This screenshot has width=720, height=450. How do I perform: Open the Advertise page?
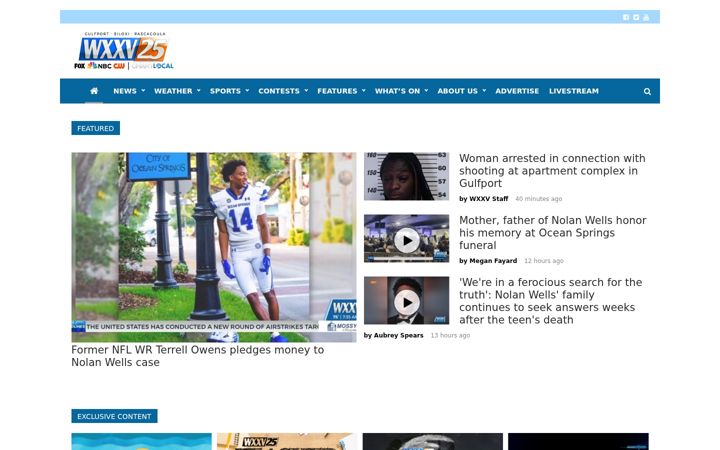coord(517,91)
